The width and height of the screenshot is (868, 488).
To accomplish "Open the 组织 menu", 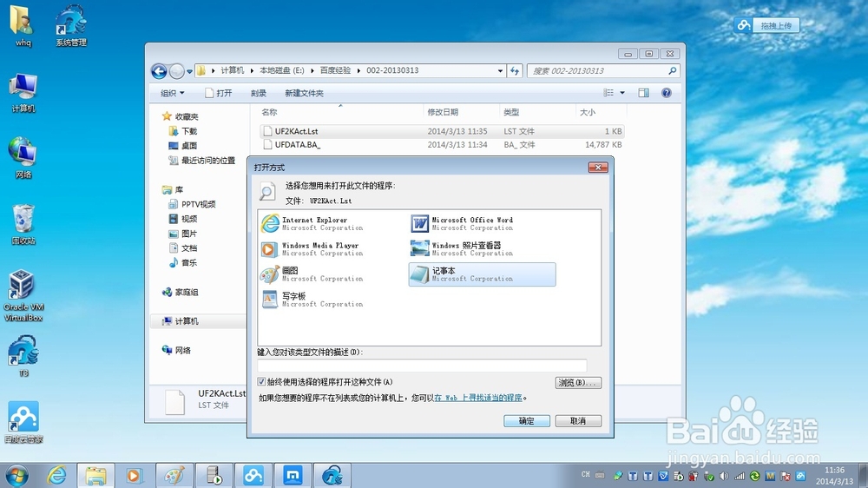I will (x=172, y=93).
